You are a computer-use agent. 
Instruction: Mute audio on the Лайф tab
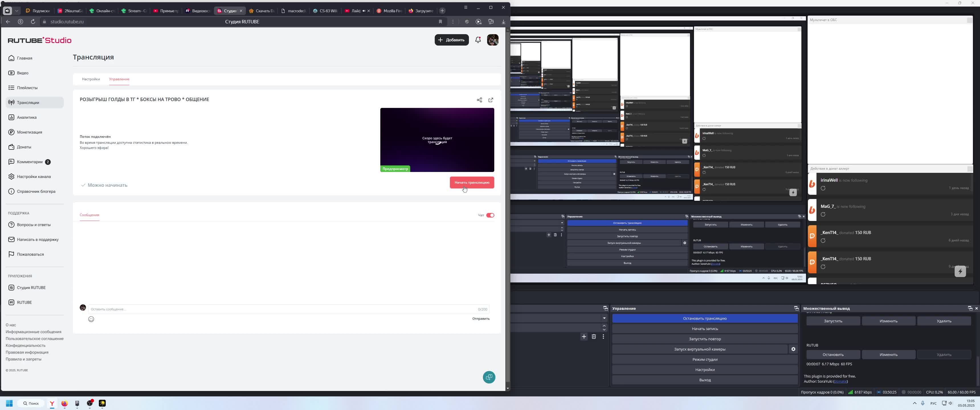click(x=364, y=11)
